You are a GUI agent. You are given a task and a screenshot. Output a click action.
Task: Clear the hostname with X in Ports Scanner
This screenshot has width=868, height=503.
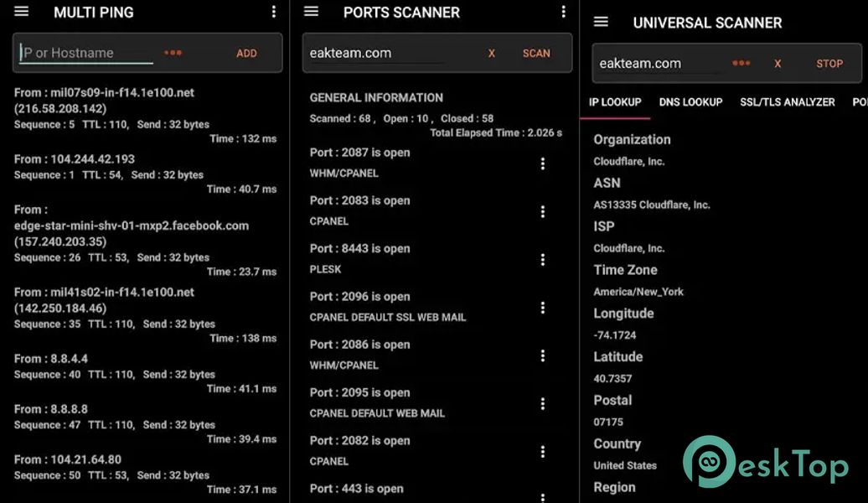[492, 53]
